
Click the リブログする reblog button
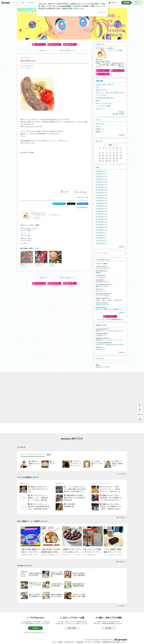tap(81, 192)
